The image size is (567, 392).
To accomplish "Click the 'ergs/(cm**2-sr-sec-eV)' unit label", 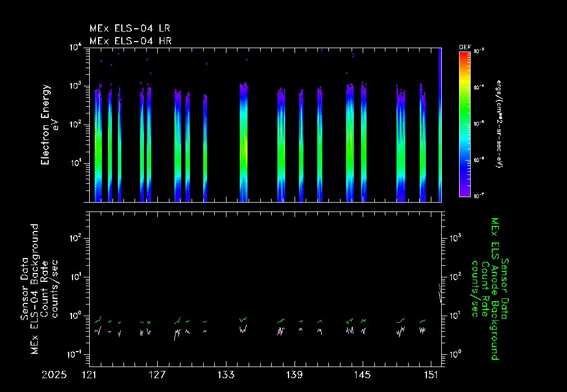I will pyautogui.click(x=499, y=123).
